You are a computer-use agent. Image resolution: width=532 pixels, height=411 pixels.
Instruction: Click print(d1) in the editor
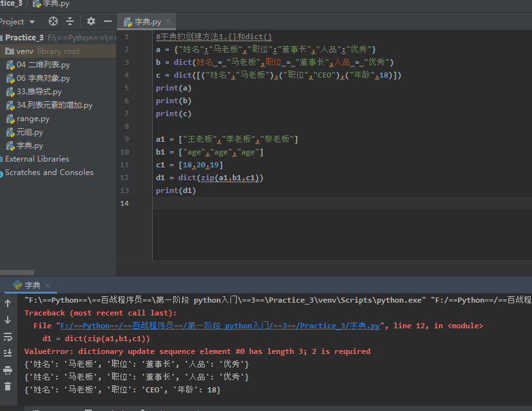coord(176,190)
